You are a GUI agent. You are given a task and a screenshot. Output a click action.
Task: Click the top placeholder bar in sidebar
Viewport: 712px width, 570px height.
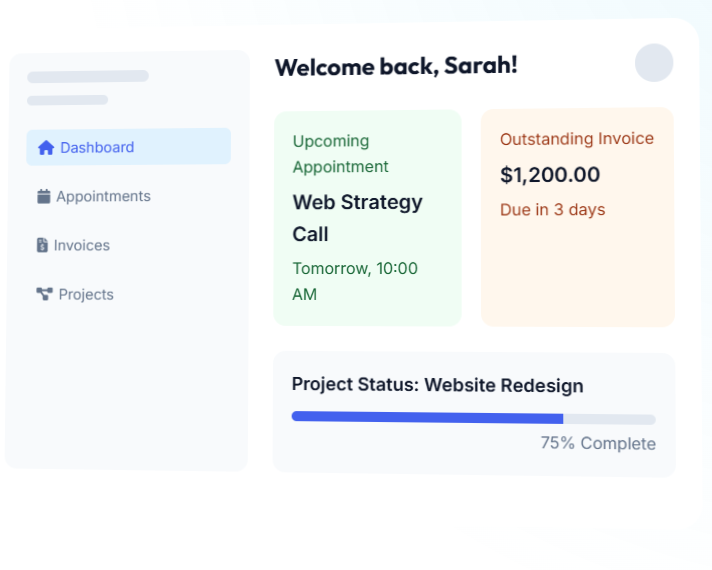[x=88, y=76]
